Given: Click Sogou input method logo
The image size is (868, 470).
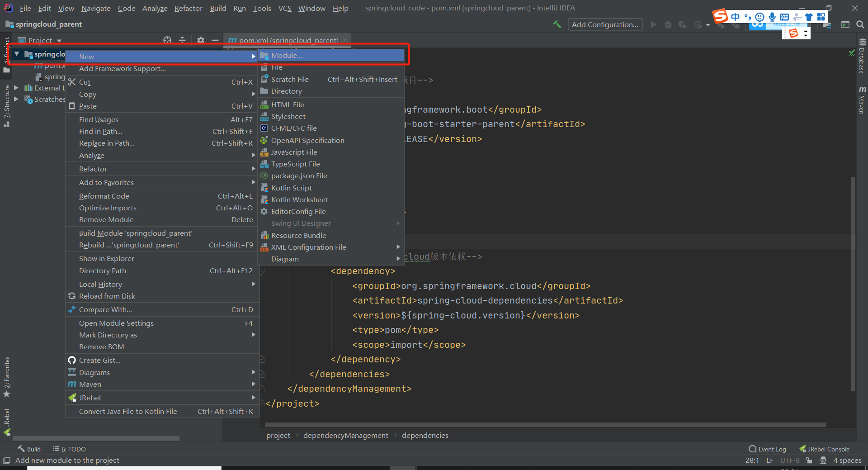Looking at the screenshot, I should point(721,16).
